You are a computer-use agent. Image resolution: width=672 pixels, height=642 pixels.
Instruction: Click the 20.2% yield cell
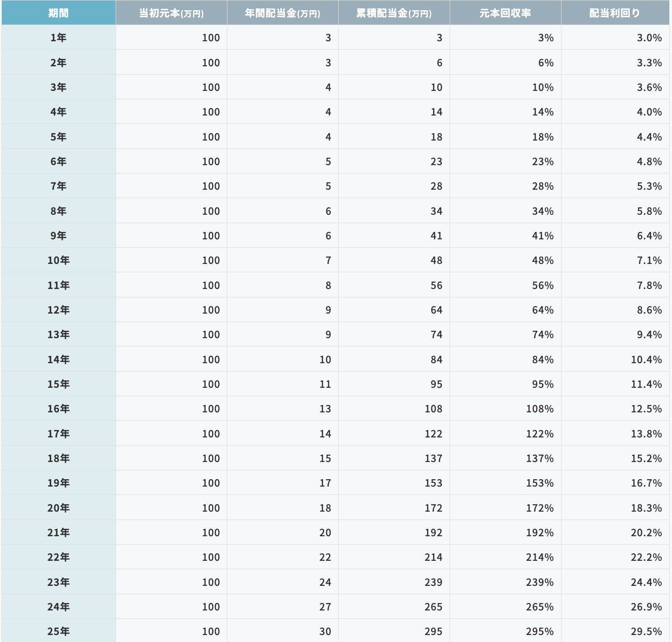646,533
